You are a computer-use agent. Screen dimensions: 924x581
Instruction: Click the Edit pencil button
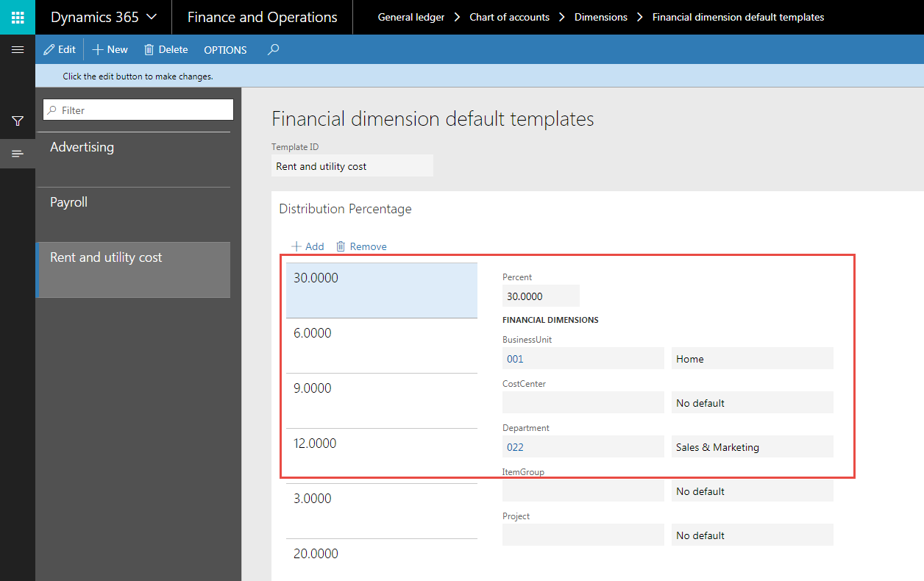point(60,49)
